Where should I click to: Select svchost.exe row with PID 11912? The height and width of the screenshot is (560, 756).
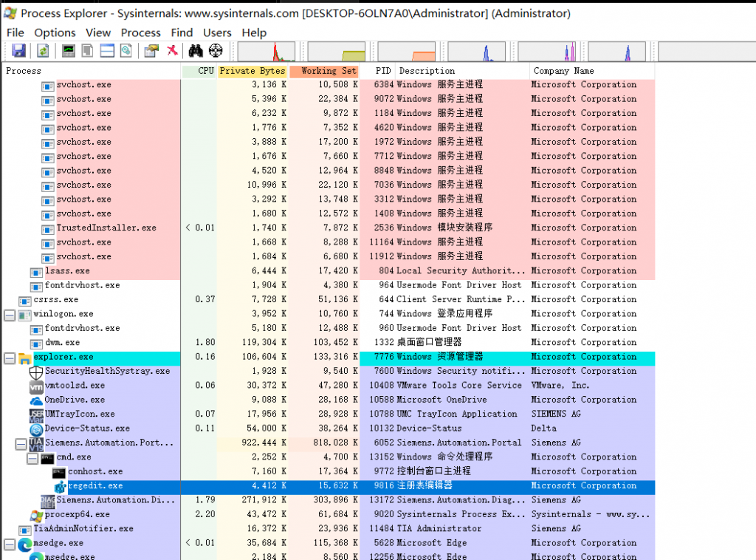point(329,256)
